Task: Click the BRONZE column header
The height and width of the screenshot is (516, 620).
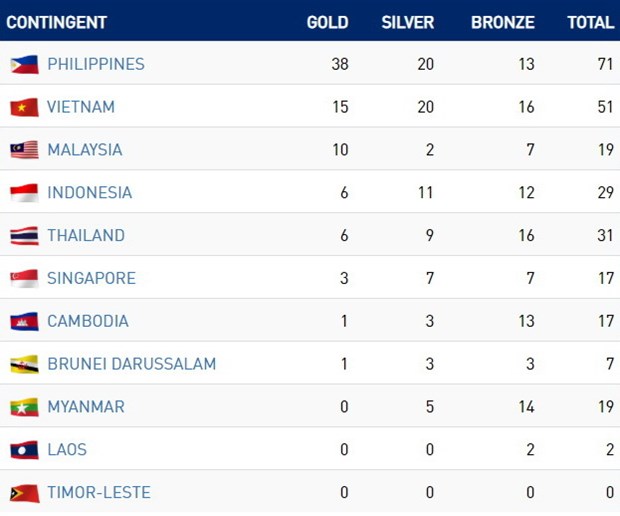Action: [x=502, y=22]
